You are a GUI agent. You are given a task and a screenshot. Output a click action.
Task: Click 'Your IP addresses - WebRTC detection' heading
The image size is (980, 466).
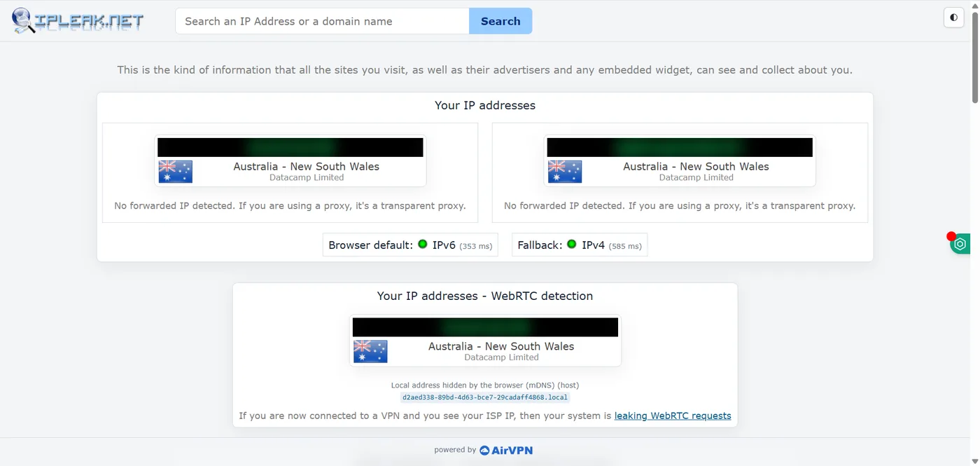(485, 296)
